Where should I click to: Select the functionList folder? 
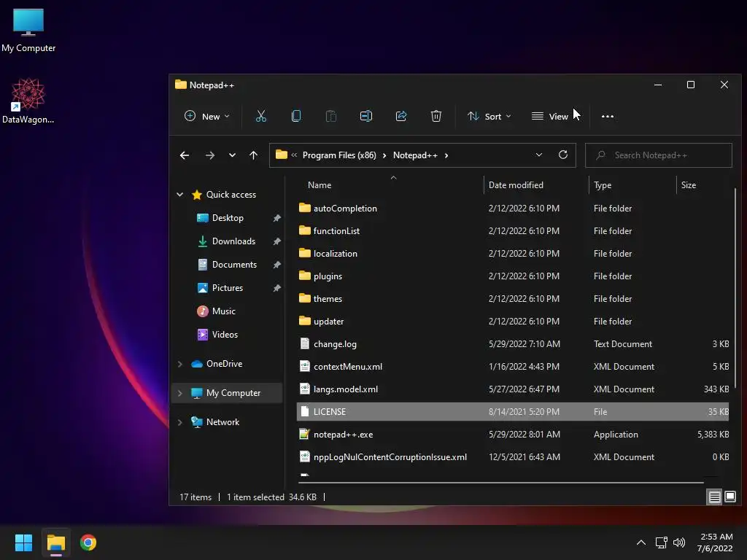(336, 231)
